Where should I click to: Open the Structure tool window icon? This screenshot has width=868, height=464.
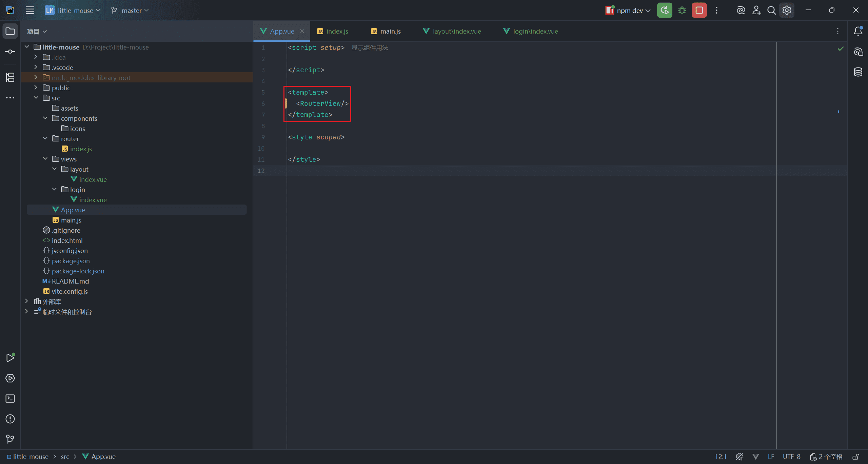pyautogui.click(x=10, y=77)
